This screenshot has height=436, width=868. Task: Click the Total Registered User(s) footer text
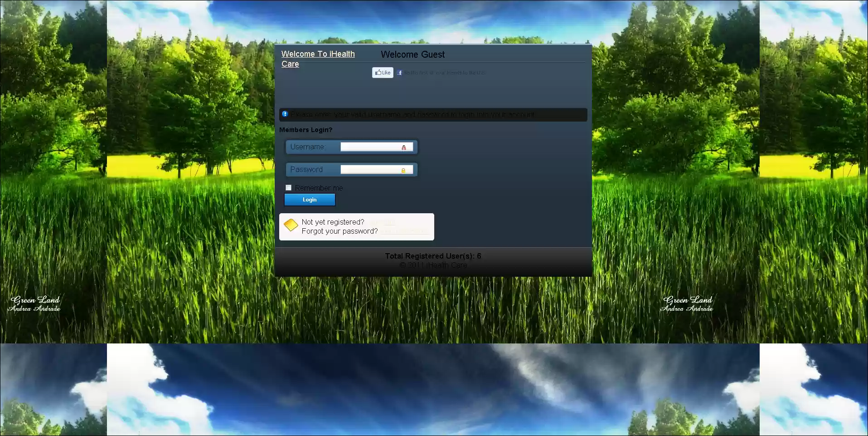click(x=433, y=255)
